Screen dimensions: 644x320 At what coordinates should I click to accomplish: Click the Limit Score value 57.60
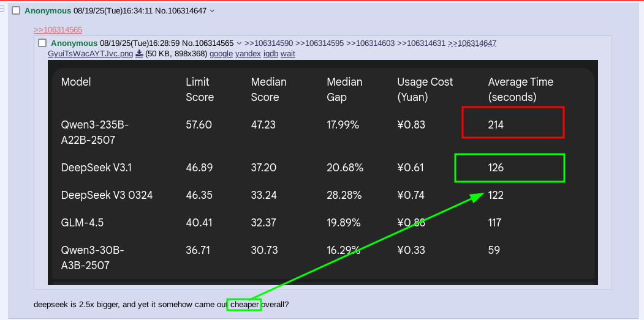tap(199, 125)
